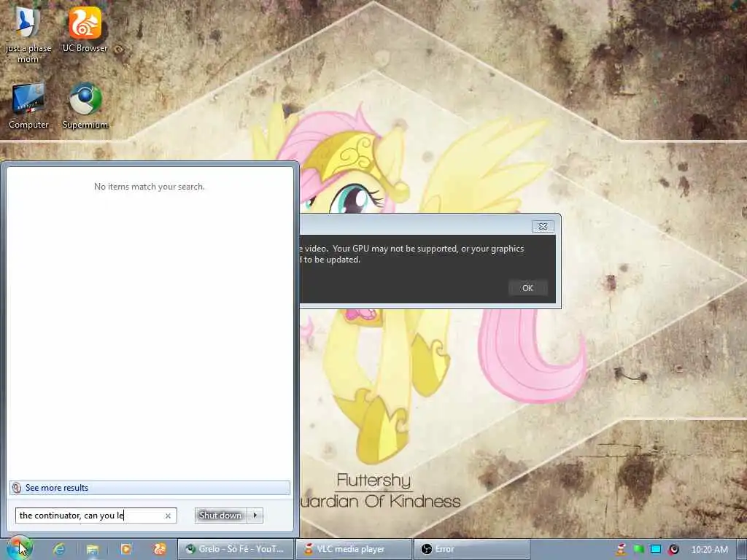Open Windows Explorer folder on taskbar

tap(93, 549)
